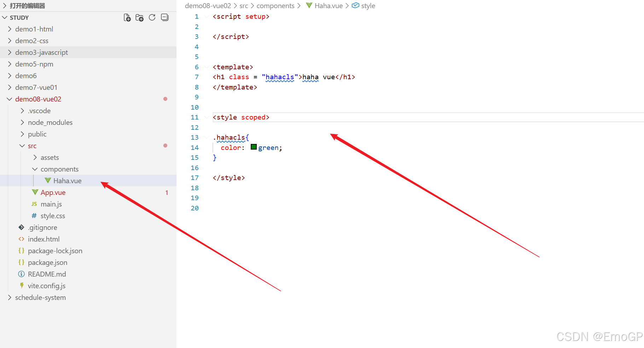Collapse the components folder

[x=35, y=169]
